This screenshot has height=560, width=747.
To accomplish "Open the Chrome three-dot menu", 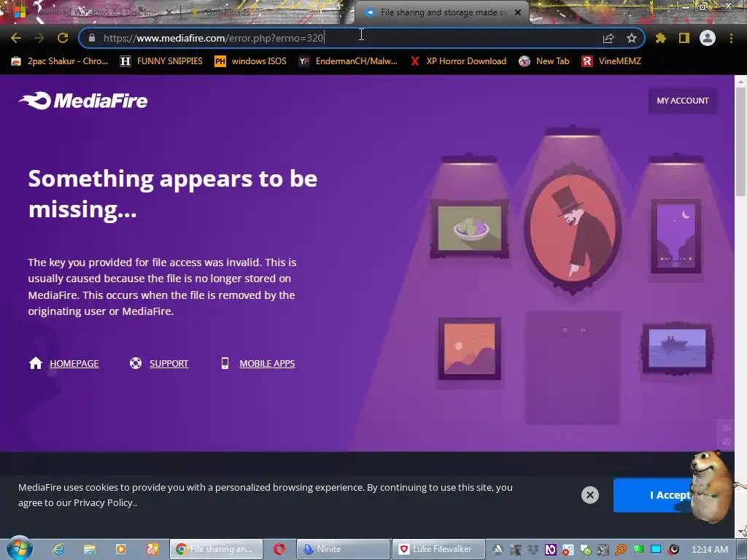I will pos(731,38).
